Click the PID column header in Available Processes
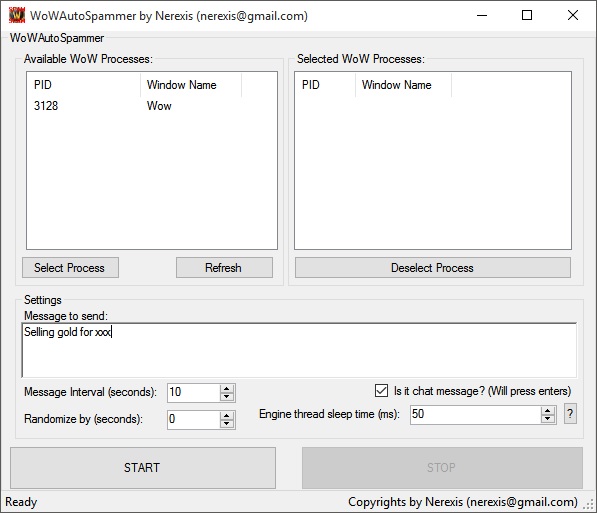This screenshot has height=513, width=597. point(84,85)
